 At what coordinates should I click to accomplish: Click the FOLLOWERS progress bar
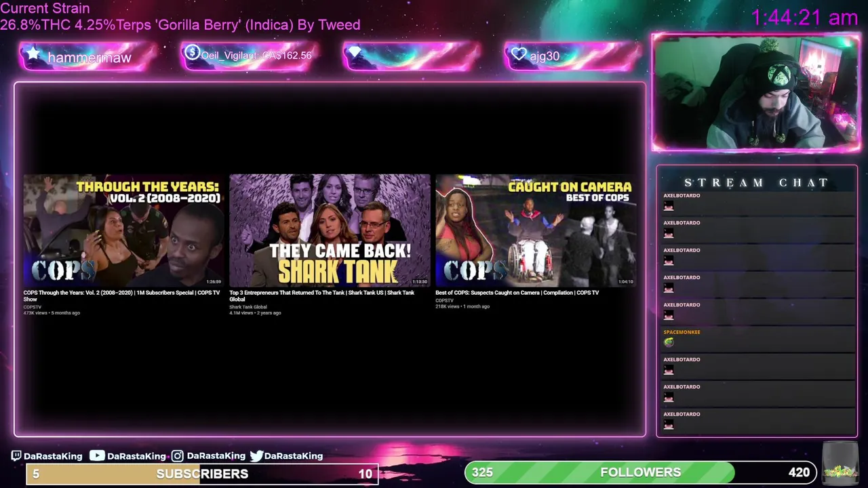641,472
